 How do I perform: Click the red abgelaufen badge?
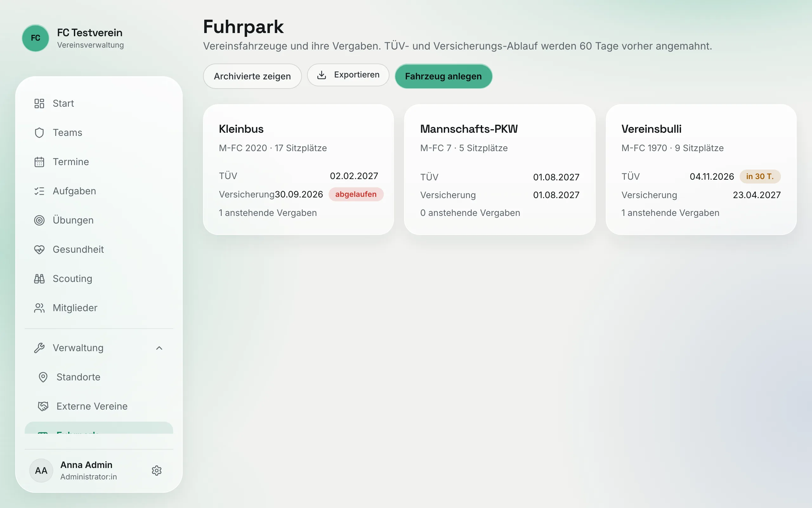coord(356,194)
